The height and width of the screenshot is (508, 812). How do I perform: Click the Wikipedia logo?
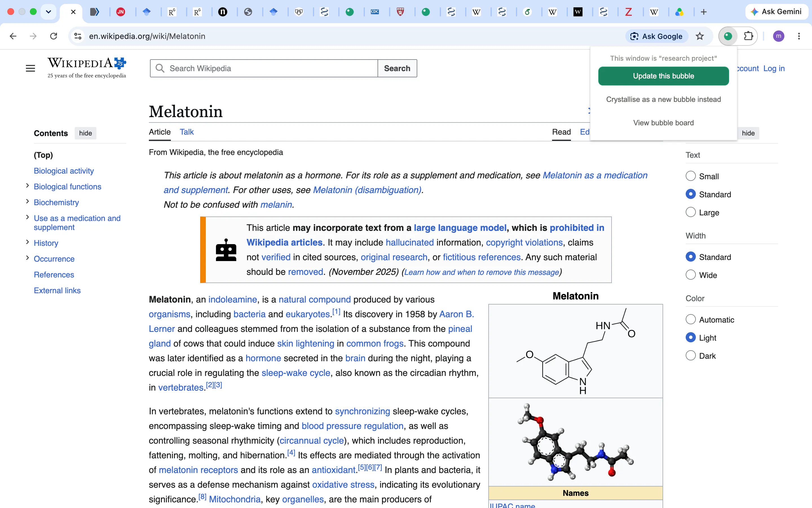tap(87, 68)
